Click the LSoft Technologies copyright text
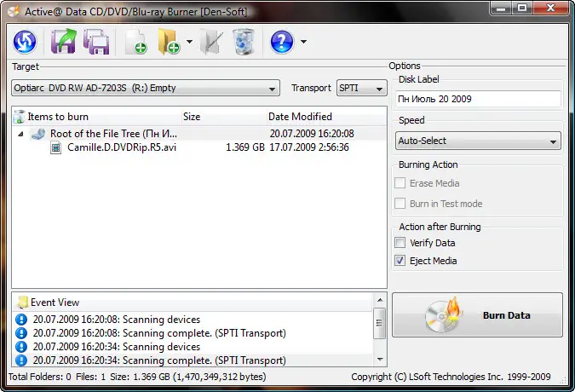The image size is (575, 392). pyautogui.click(x=451, y=377)
